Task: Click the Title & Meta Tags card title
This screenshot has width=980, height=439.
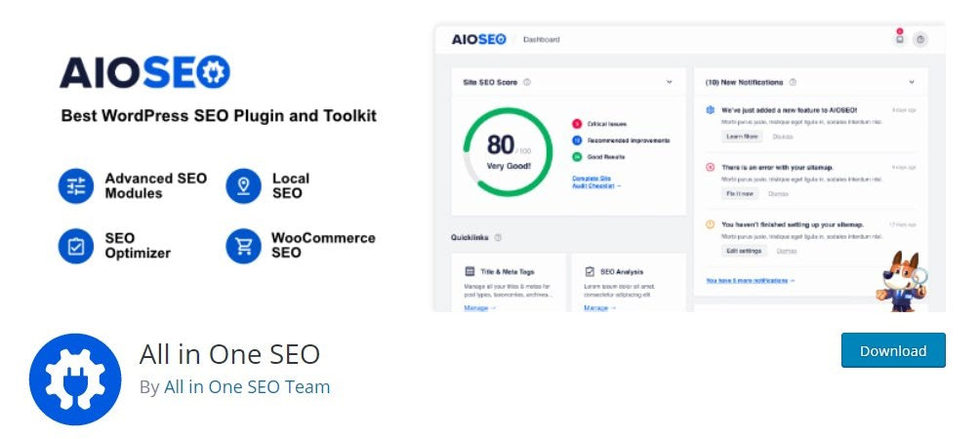Action: tap(507, 271)
